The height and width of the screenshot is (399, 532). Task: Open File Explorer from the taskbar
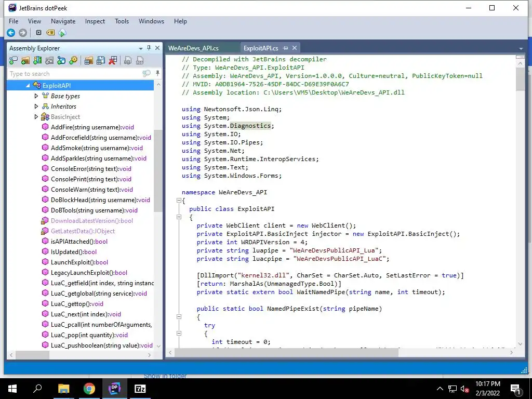63,389
